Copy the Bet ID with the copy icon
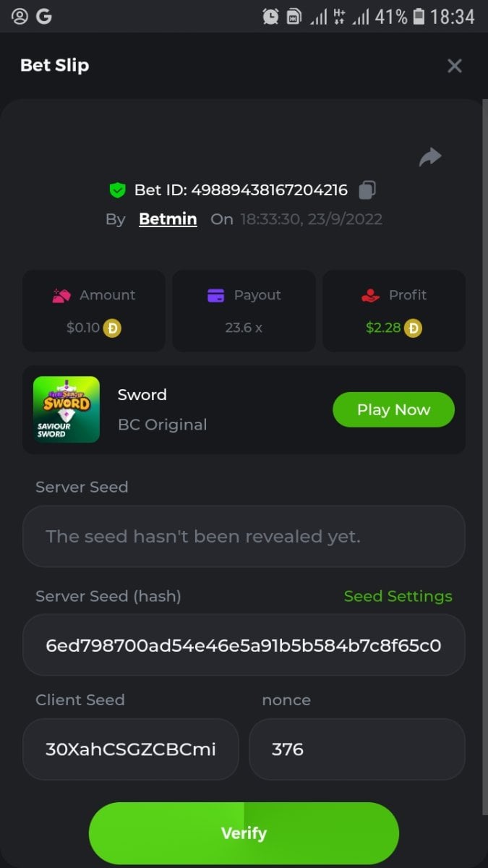Screen dimensions: 488x868 tap(367, 190)
